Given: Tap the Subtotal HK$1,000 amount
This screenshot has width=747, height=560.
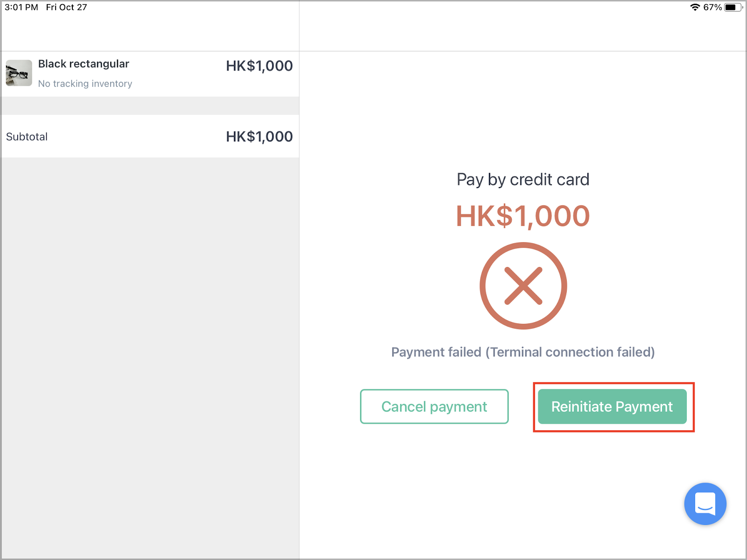Looking at the screenshot, I should tap(259, 137).
